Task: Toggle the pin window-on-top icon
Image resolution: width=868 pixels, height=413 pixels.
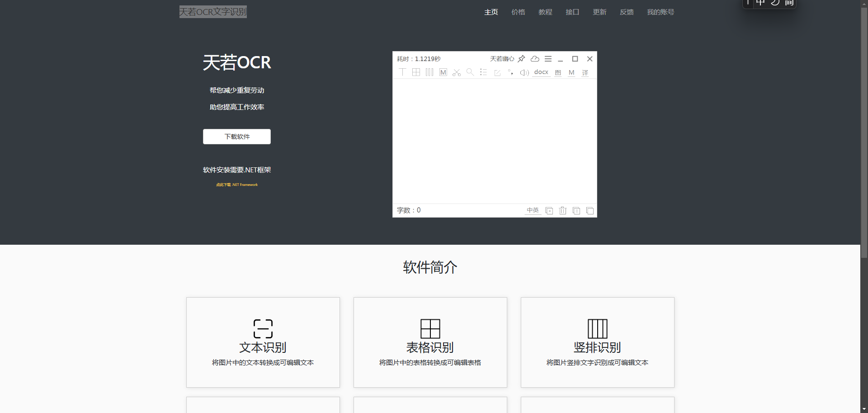Action: click(521, 59)
